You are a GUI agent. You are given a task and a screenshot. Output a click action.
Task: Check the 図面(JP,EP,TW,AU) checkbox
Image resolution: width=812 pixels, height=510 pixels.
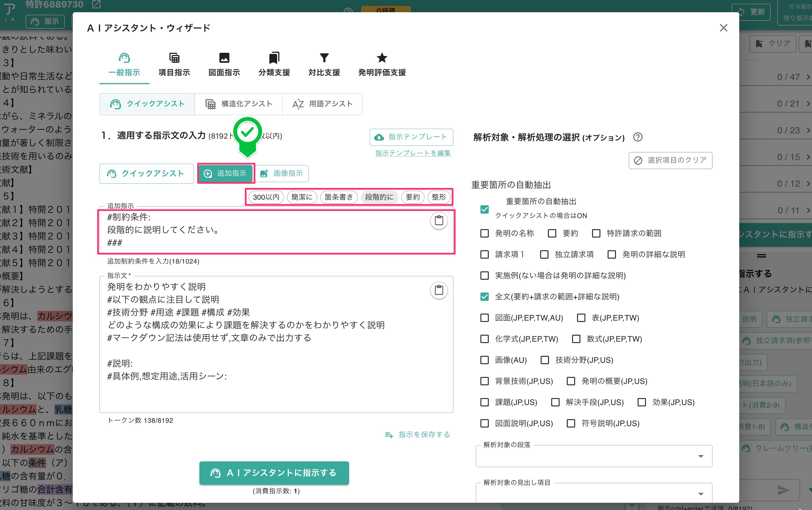(x=484, y=318)
